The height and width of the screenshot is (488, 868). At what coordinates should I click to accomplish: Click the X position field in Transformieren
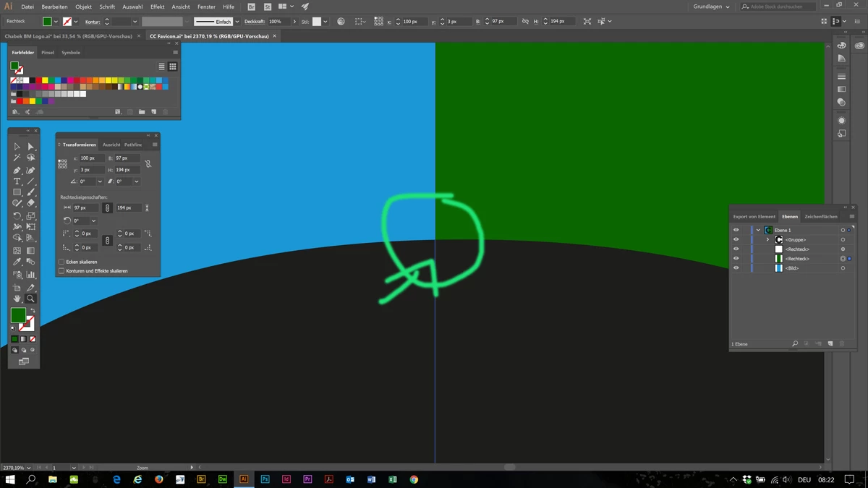coord(91,158)
